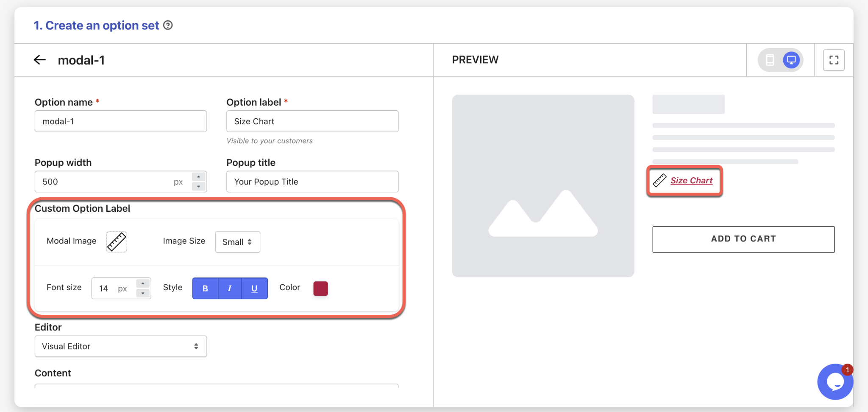
Task: Open help beside Create an option set
Action: click(168, 25)
